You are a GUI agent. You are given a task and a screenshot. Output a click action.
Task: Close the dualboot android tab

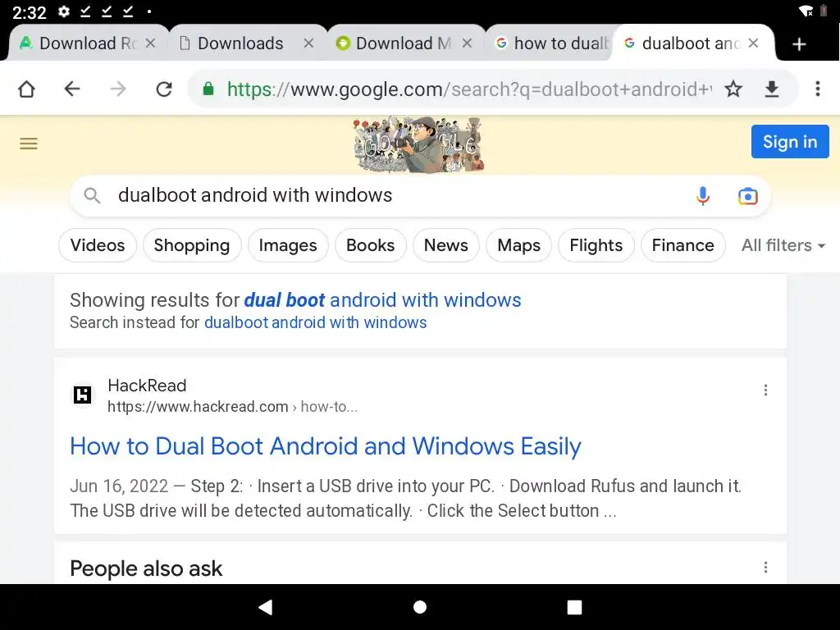pos(753,43)
